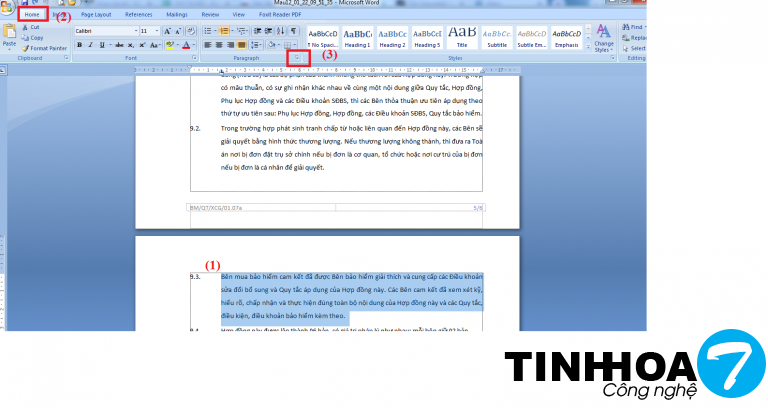Click the Change Styles icon
This screenshot has width=768, height=408.
coord(603,38)
